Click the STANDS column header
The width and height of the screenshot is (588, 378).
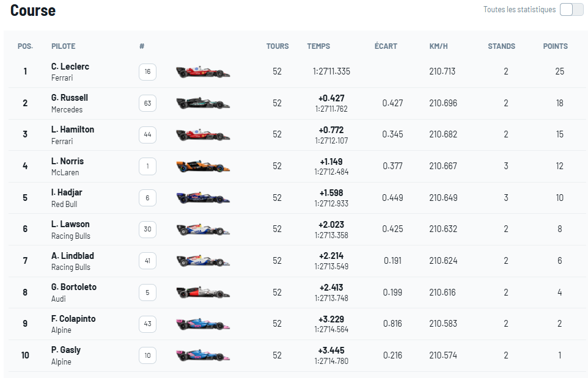(501, 46)
